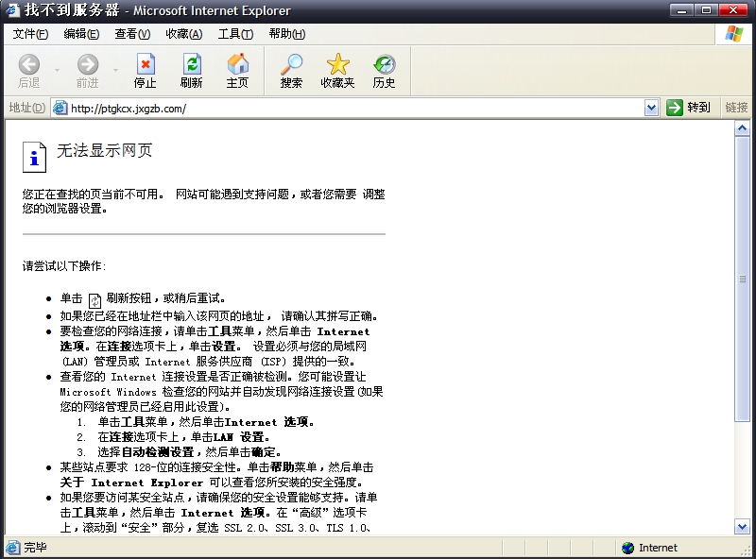The width and height of the screenshot is (756, 559).
Task: Open the History (历史) clock icon
Action: (x=384, y=64)
